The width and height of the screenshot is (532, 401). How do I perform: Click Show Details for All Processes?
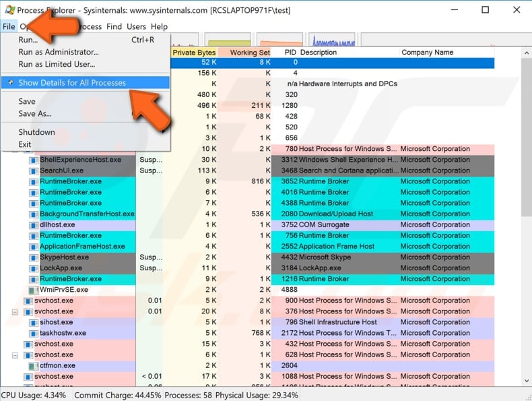tap(86, 83)
